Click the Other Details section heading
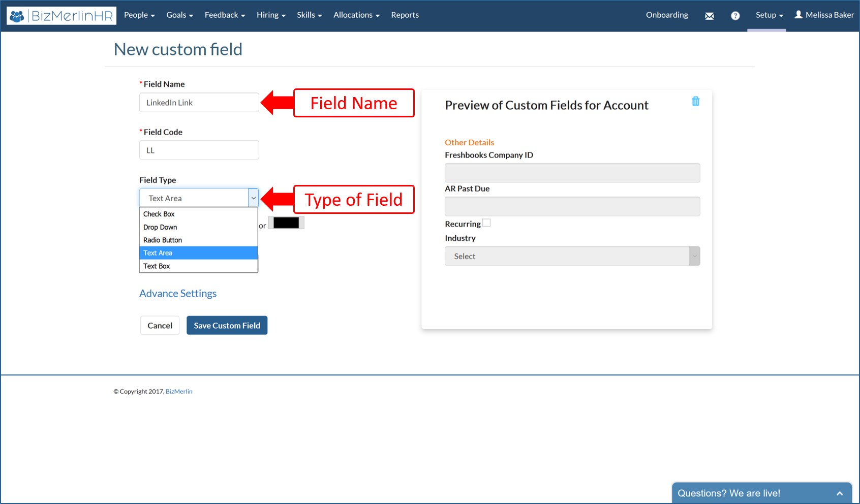The image size is (860, 504). (x=469, y=143)
